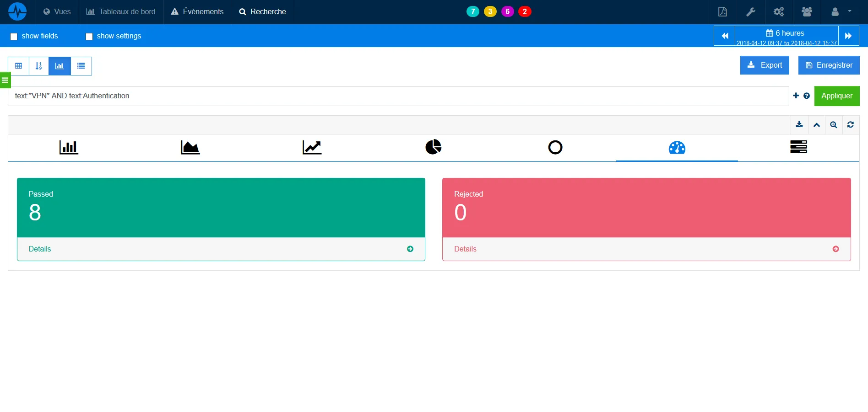Click into the search query input field
Viewport: 868px width, 412px height.
398,96
